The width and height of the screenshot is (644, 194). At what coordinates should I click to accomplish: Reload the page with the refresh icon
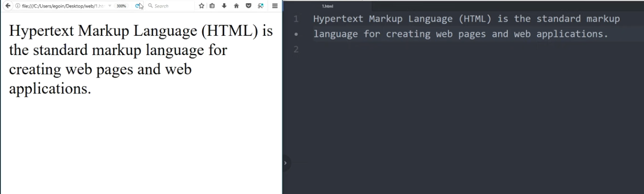click(138, 6)
